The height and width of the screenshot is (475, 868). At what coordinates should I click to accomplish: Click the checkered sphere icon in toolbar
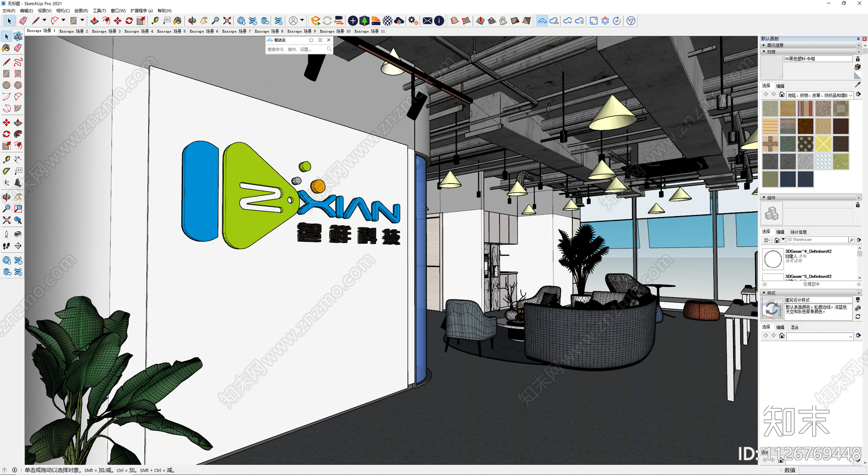click(388, 21)
